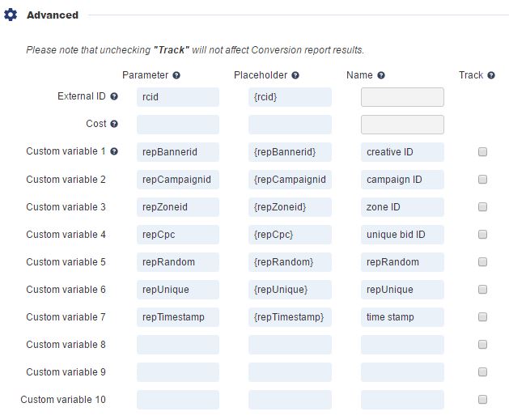Click help icon next to Track header
The height and width of the screenshot is (420, 509).
coord(491,75)
